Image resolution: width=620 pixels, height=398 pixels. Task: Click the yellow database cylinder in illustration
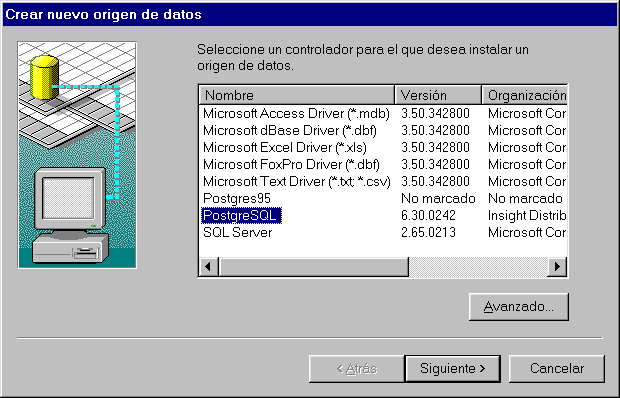[x=45, y=77]
